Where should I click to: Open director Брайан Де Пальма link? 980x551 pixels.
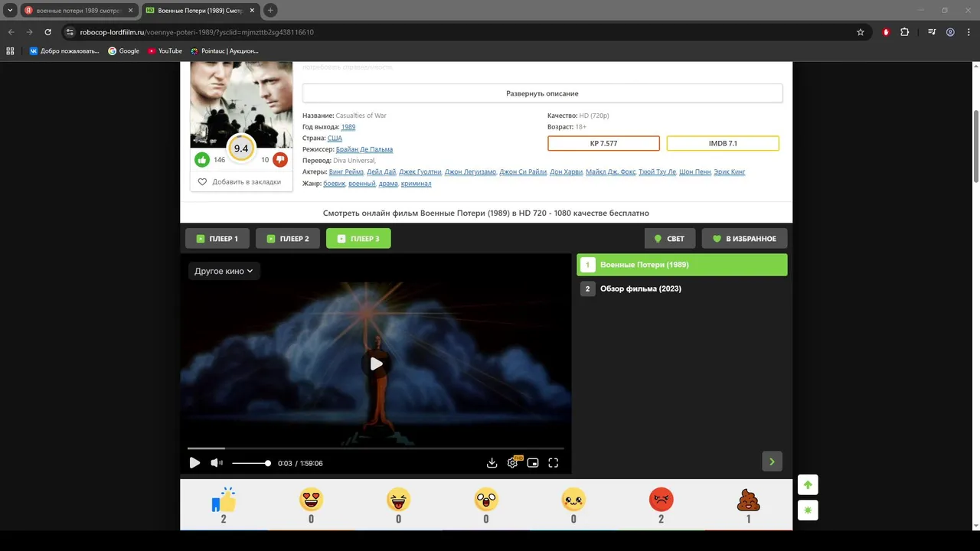(x=364, y=150)
